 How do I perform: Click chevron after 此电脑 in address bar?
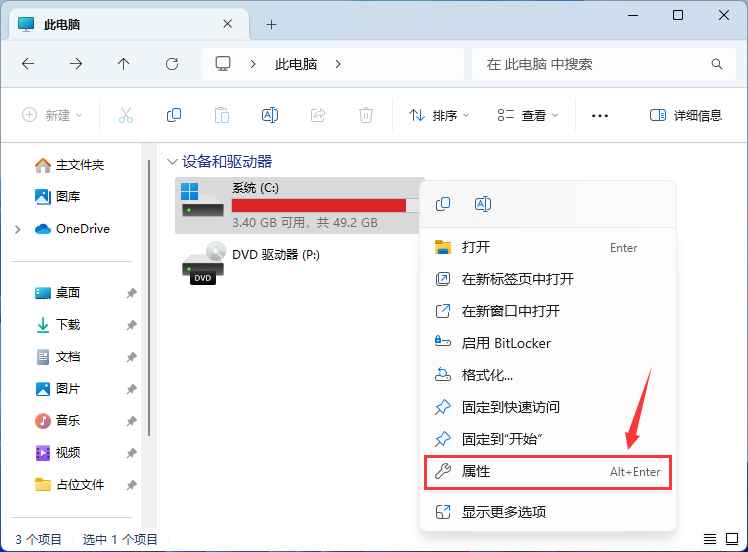[338, 64]
